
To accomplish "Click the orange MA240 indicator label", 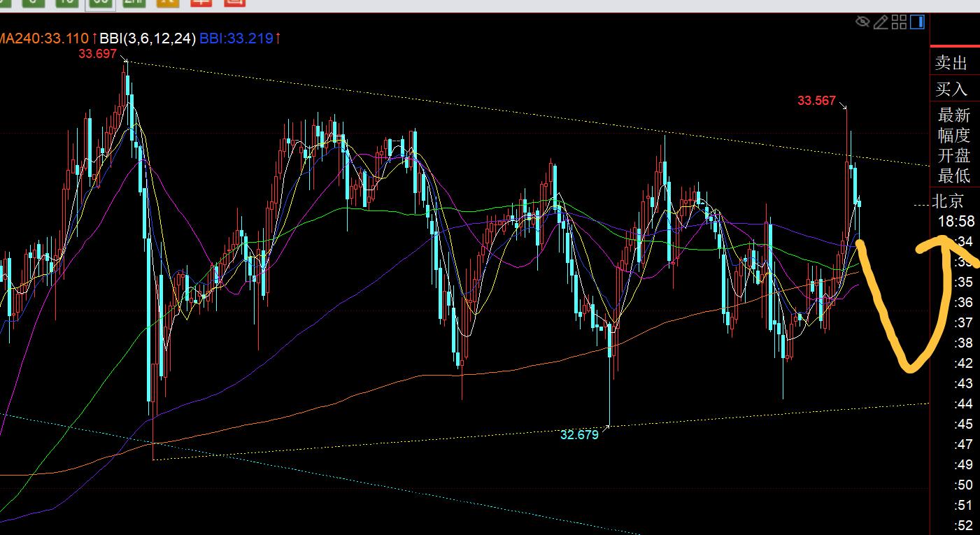I will (45, 38).
